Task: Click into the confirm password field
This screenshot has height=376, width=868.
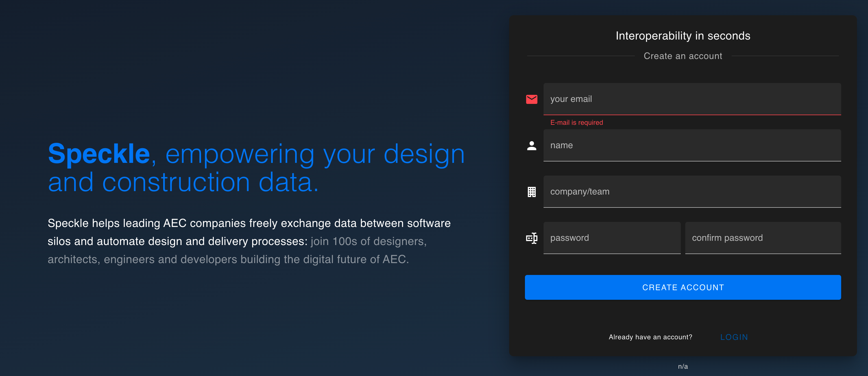Action: coord(762,238)
